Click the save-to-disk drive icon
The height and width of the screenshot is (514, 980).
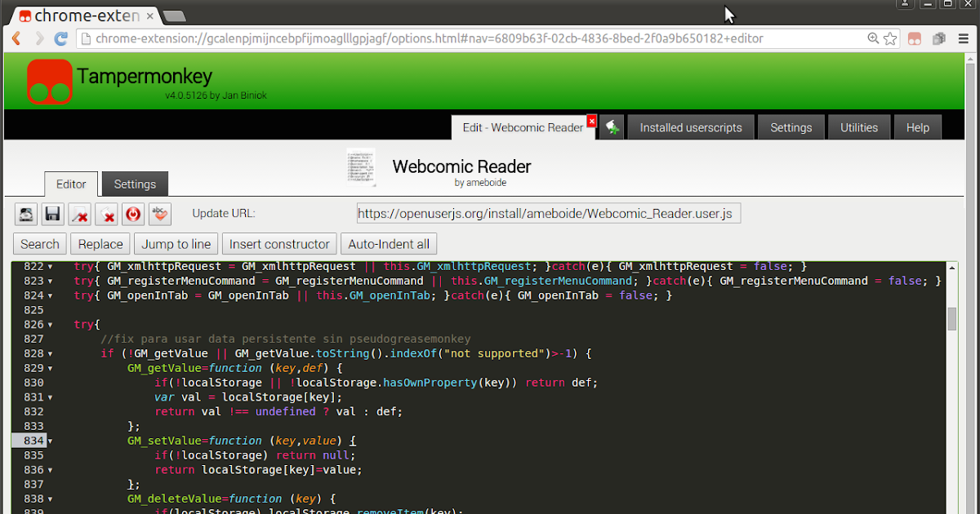point(27,214)
